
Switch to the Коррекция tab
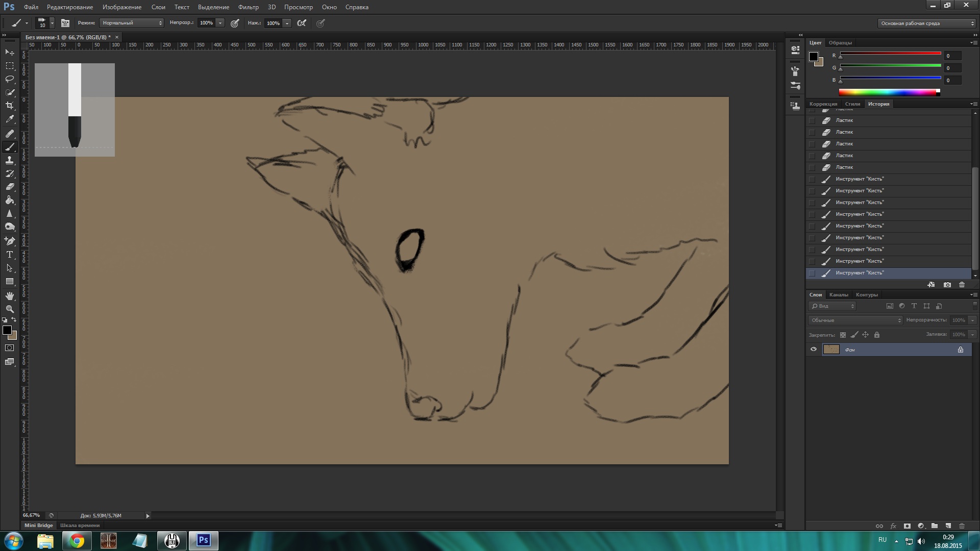(x=823, y=104)
